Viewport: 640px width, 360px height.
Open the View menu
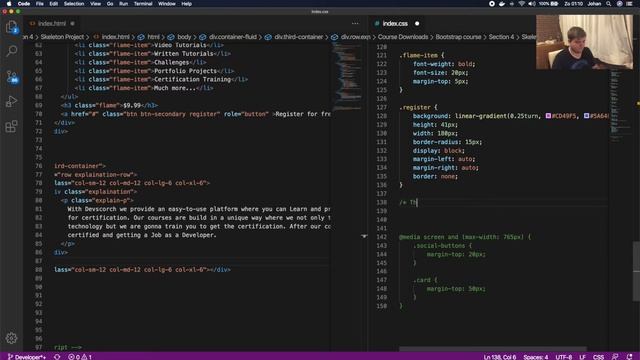(x=96, y=4)
